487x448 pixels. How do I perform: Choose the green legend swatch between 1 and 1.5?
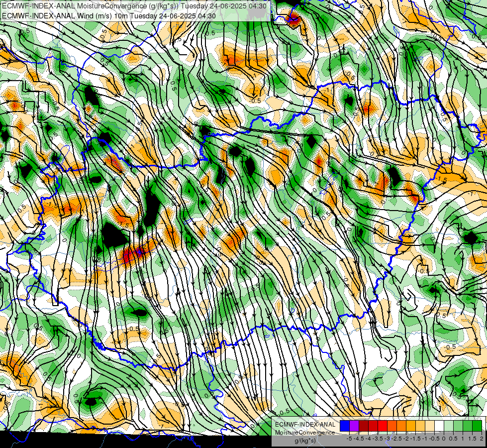pyautogui.click(x=468, y=426)
